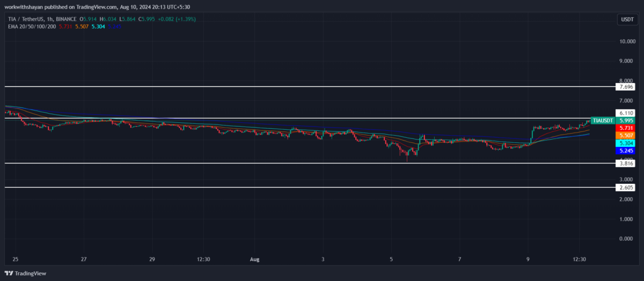Screen dimensions: 644x281
Task: Click the 10.000 price scale value
Action: tap(626, 41)
